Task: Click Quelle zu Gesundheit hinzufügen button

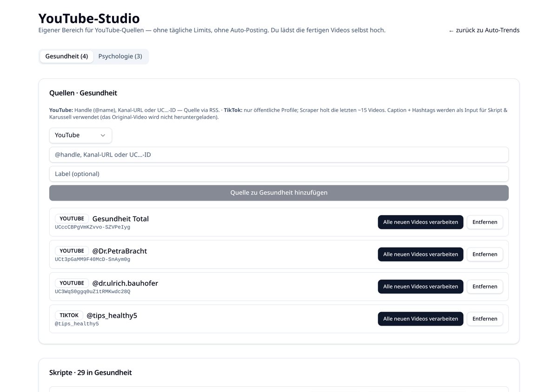Action: point(279,193)
